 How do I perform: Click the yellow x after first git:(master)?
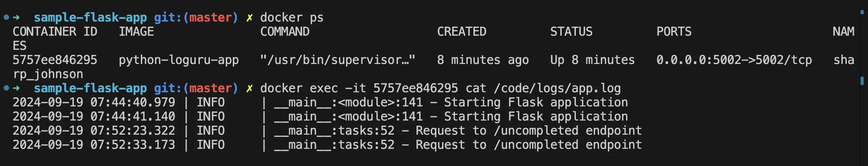point(249,18)
